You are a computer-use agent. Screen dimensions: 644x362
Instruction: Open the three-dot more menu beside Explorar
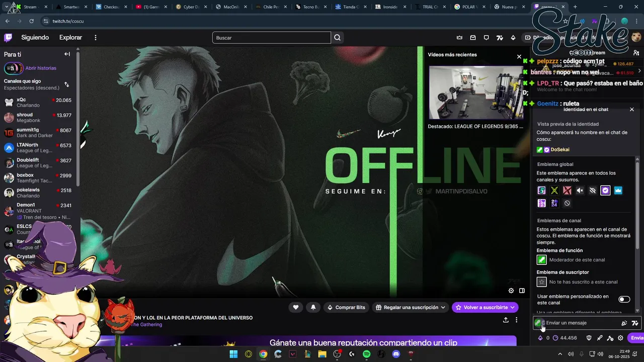click(x=96, y=38)
